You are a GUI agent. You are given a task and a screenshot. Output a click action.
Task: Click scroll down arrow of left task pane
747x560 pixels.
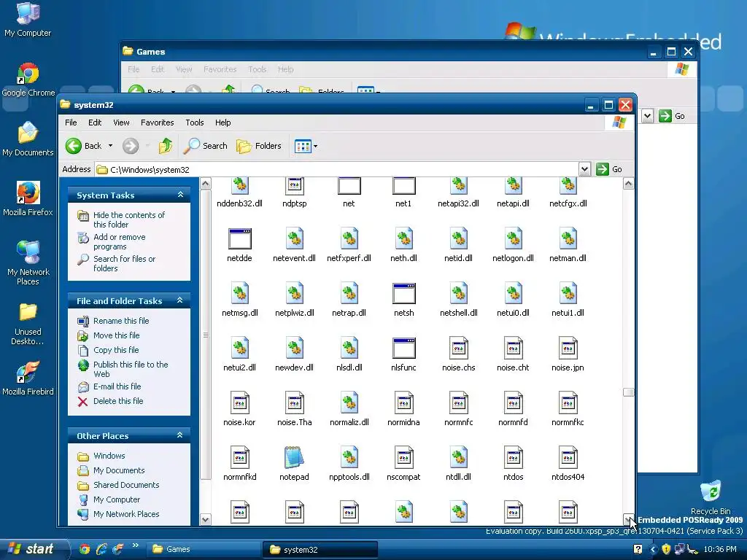205,519
